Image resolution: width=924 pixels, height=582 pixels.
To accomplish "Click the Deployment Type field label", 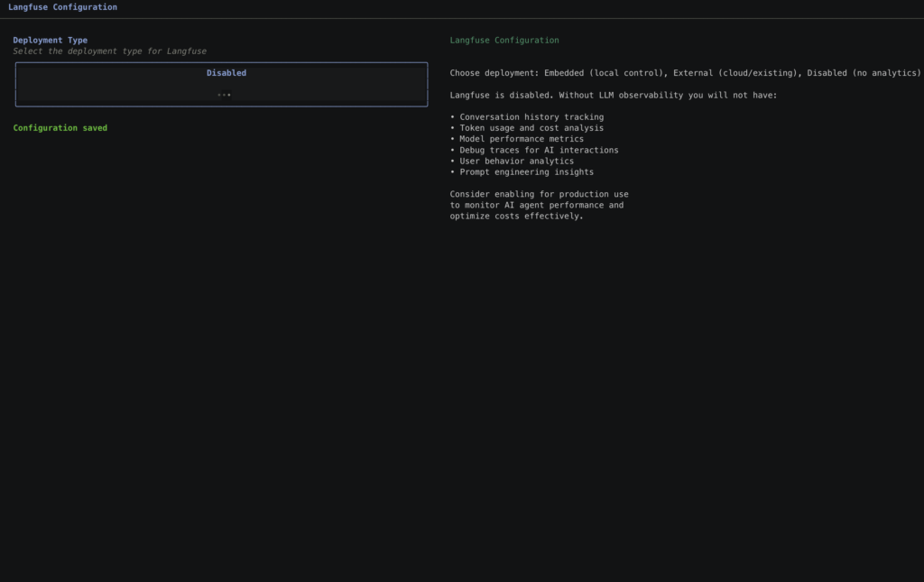I will [50, 41].
